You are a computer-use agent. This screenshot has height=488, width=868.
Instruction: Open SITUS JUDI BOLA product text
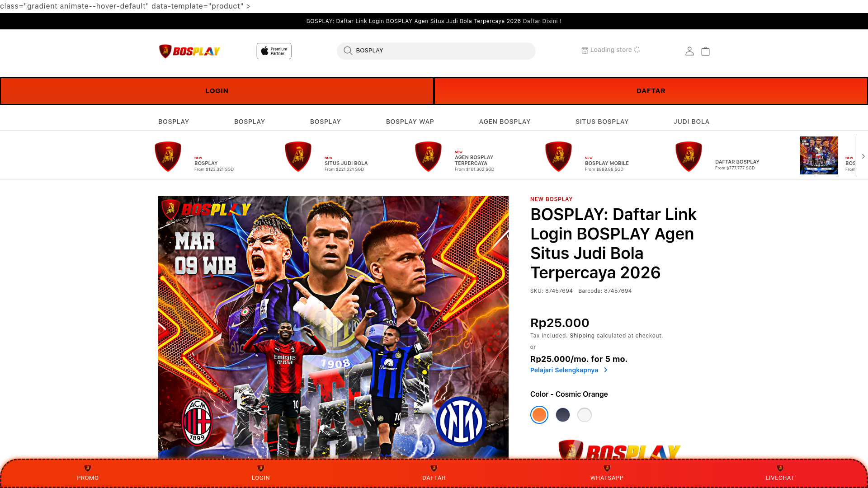[x=346, y=163]
